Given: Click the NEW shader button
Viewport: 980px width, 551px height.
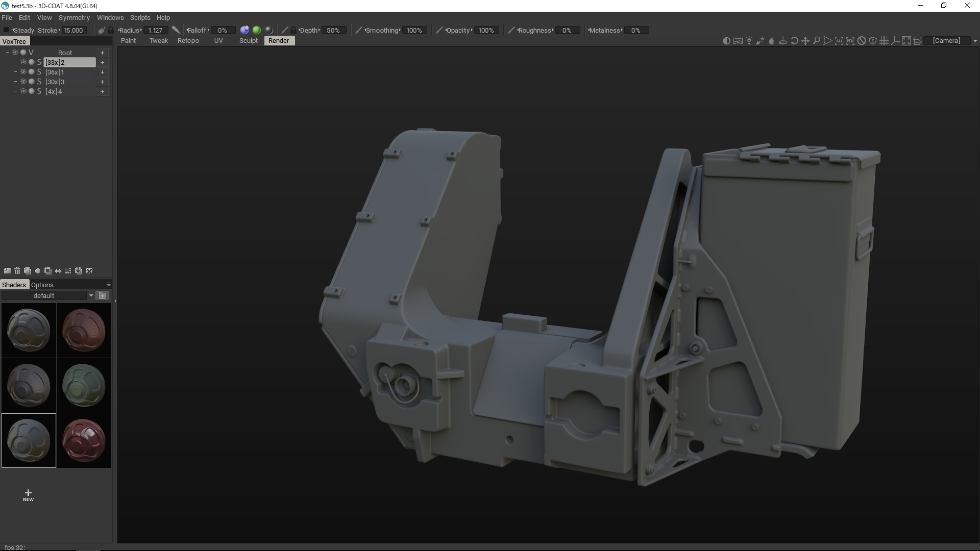Looking at the screenshot, I should (x=28, y=495).
